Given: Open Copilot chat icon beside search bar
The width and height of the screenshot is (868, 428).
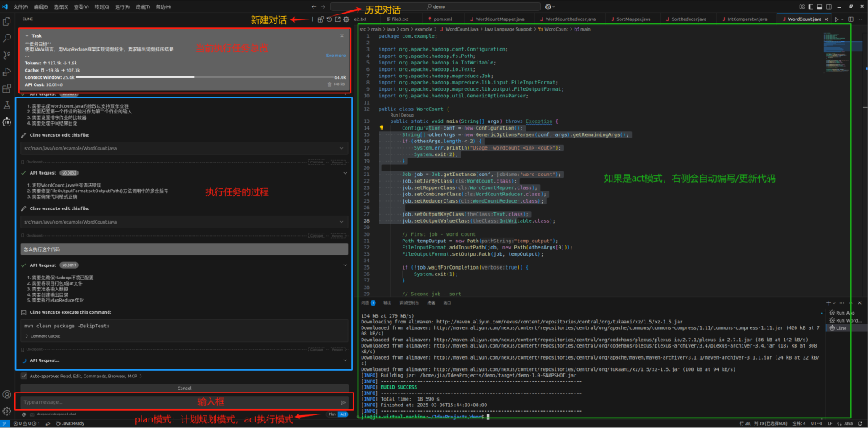Looking at the screenshot, I should [547, 6].
